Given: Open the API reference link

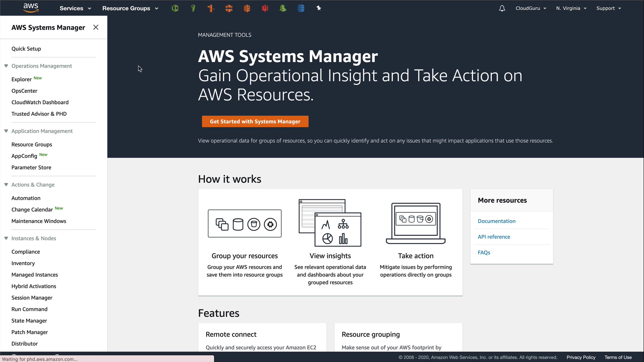Looking at the screenshot, I should pyautogui.click(x=494, y=237).
